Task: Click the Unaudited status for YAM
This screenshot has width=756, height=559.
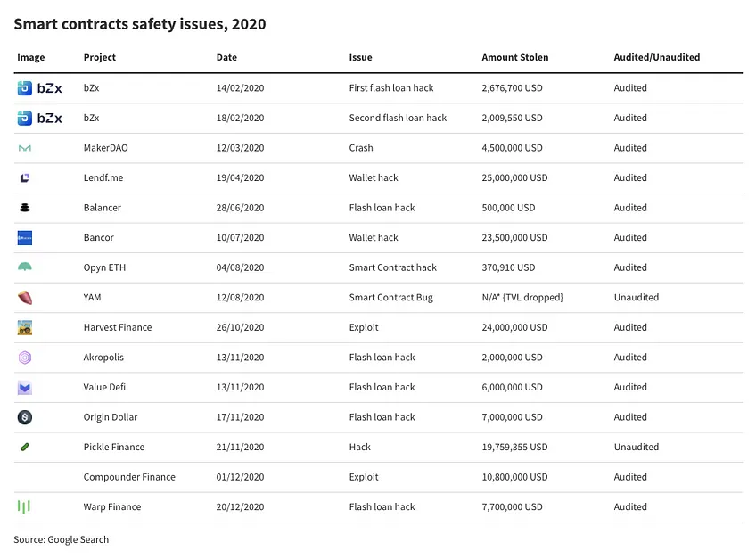Action: coord(637,298)
